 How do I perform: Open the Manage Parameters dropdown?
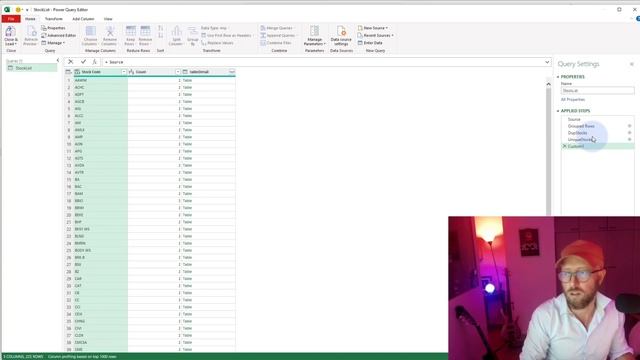(x=315, y=42)
